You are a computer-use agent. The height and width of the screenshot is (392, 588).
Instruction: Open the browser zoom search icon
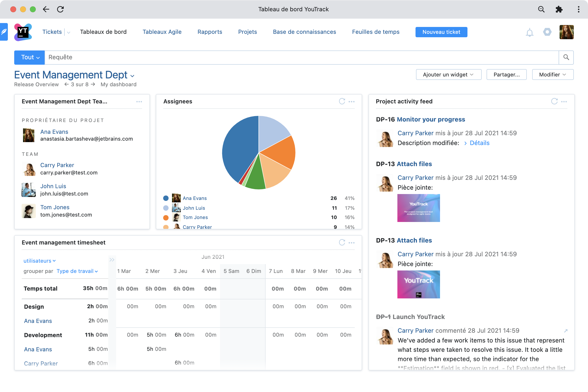coord(541,9)
